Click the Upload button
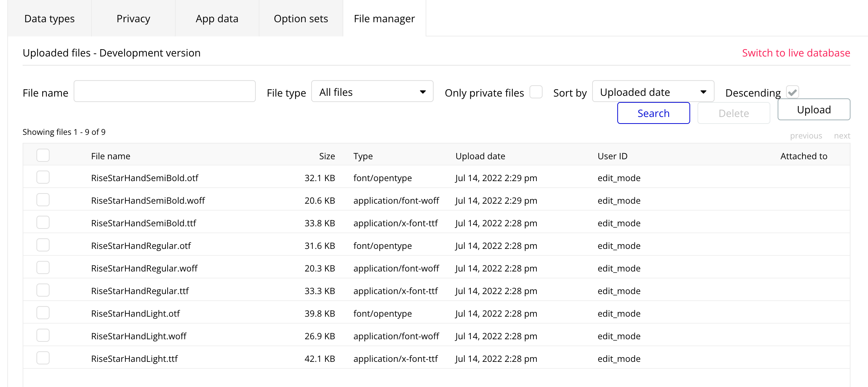The width and height of the screenshot is (868, 387). pos(814,110)
